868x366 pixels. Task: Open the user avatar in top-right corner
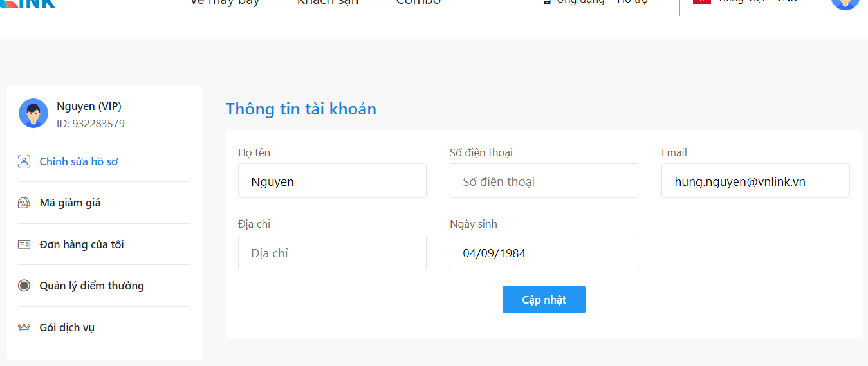[845, 3]
